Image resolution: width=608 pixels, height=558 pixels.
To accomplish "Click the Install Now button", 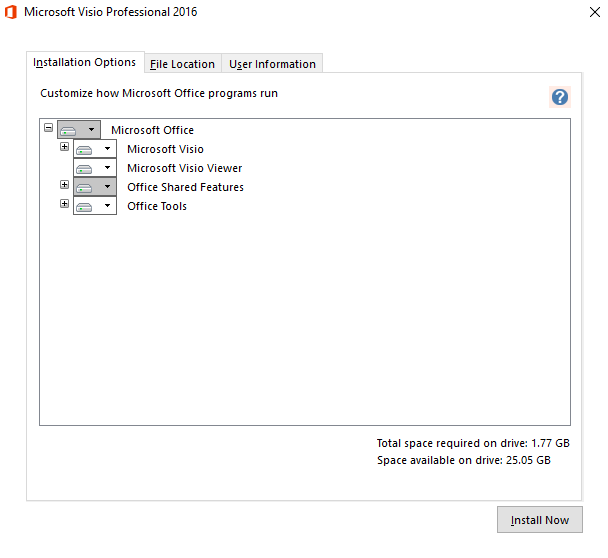I will point(540,520).
